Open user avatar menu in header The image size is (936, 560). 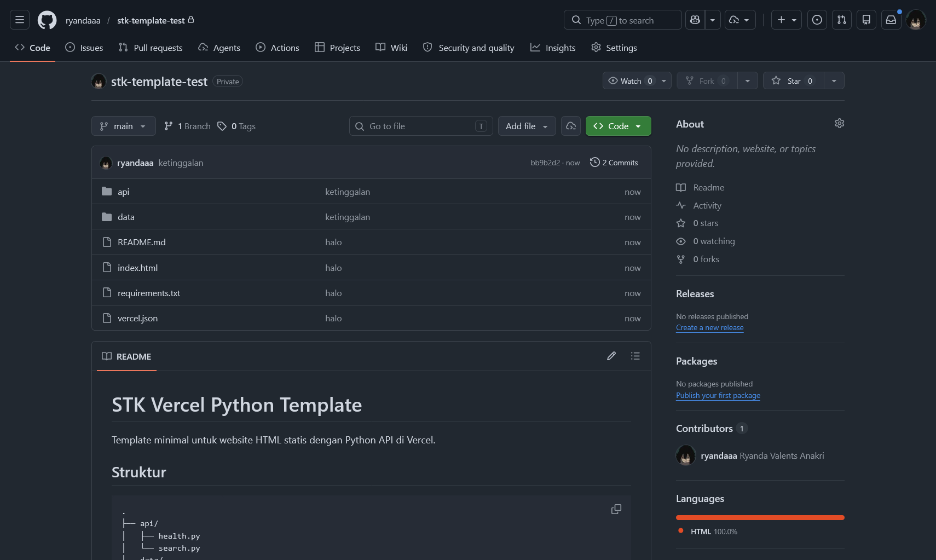tap(916, 20)
